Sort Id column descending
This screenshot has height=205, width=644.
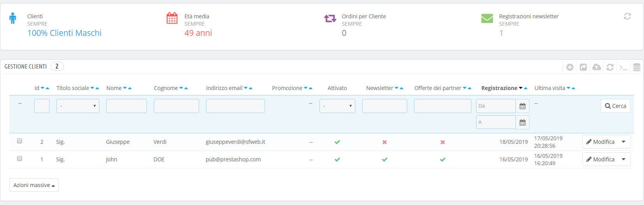(x=42, y=88)
